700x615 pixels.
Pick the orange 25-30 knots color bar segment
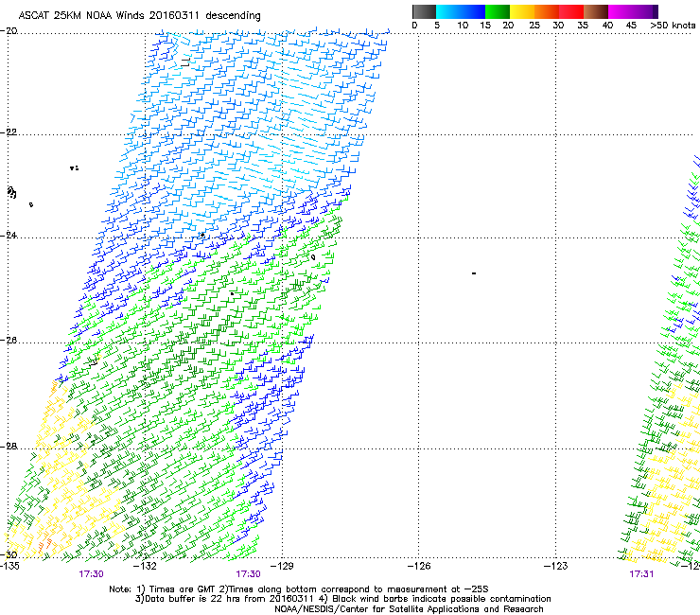(547, 11)
